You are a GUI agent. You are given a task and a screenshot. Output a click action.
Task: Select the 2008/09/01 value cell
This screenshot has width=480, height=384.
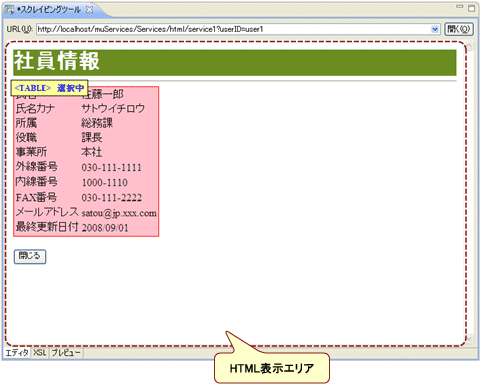click(105, 228)
